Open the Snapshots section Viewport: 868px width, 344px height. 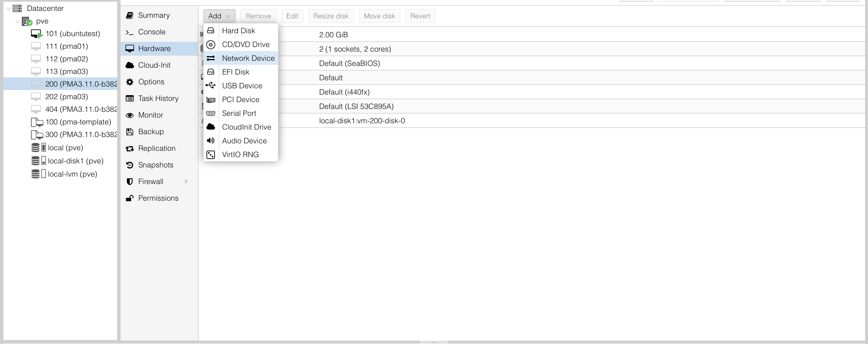pyautogui.click(x=159, y=165)
